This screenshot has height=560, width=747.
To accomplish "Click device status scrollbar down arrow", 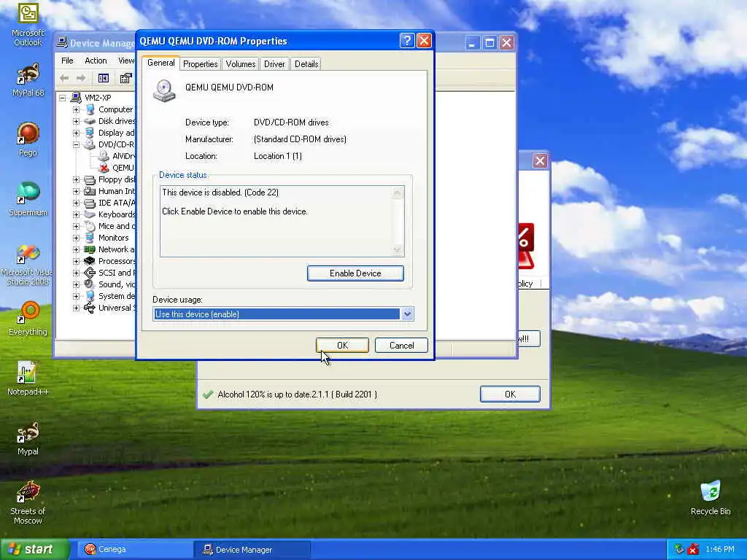I will (x=398, y=249).
